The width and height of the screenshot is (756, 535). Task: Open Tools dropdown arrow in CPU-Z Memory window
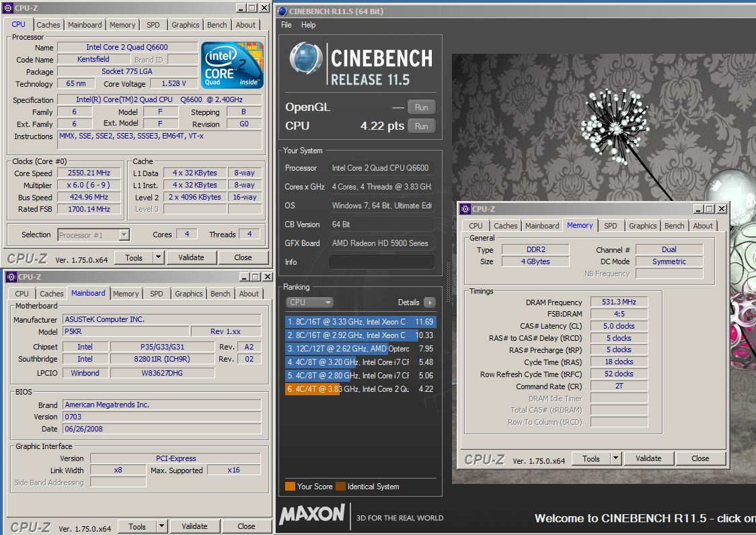pyautogui.click(x=615, y=458)
